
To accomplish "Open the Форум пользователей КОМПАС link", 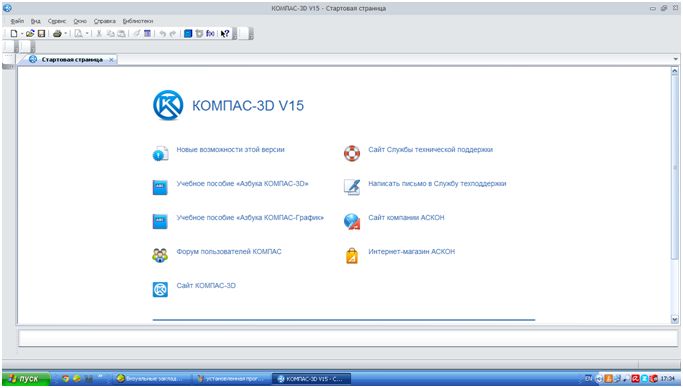I will coord(229,251).
